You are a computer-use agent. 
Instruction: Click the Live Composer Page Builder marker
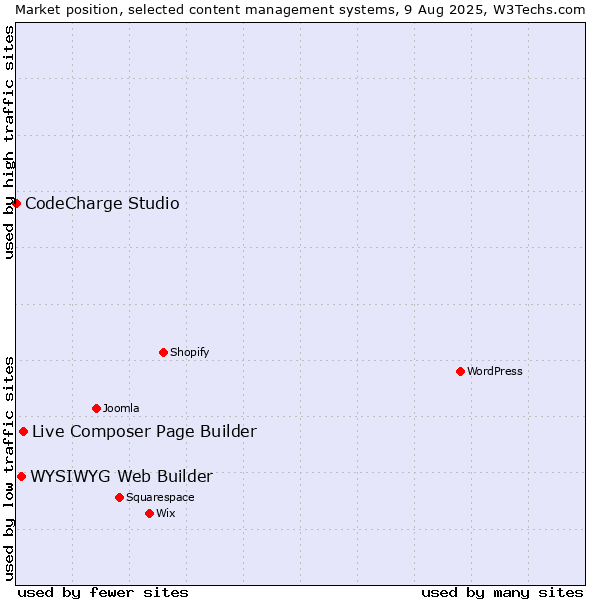(x=24, y=432)
